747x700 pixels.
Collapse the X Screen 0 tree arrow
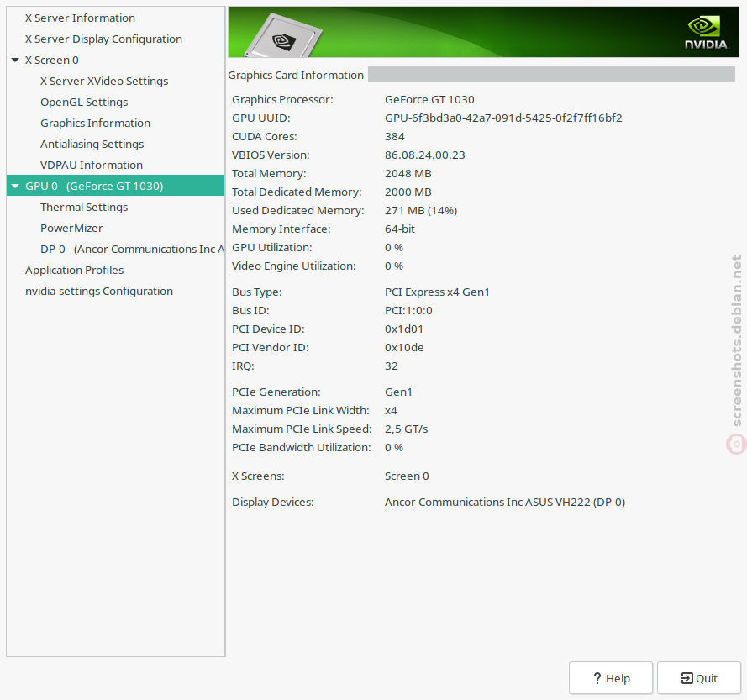coord(15,60)
